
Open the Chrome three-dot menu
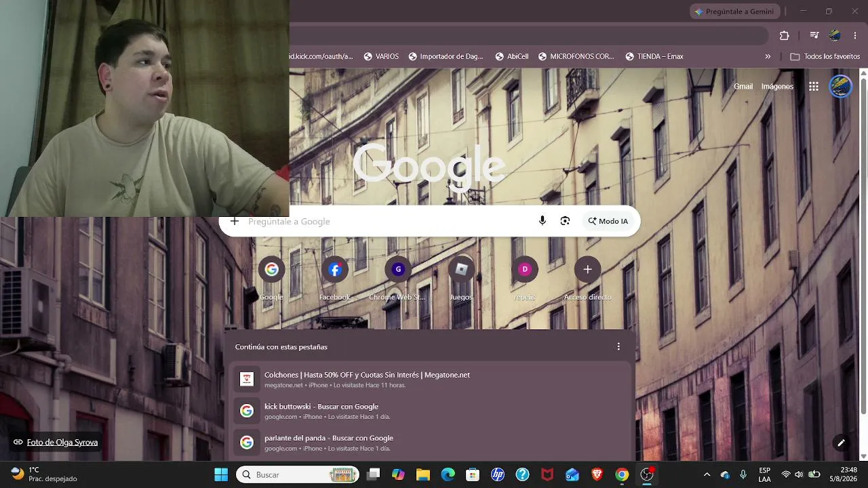855,36
